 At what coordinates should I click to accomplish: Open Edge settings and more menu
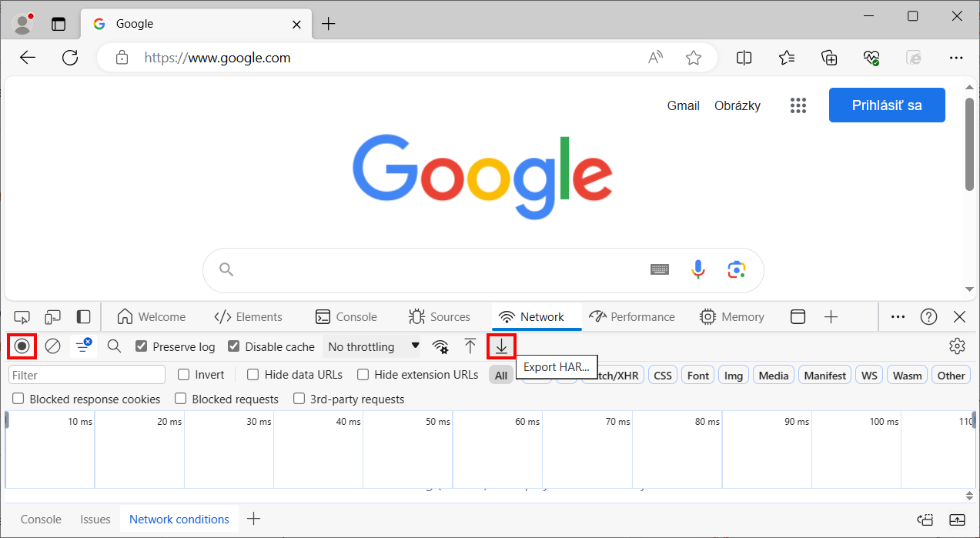pos(956,58)
